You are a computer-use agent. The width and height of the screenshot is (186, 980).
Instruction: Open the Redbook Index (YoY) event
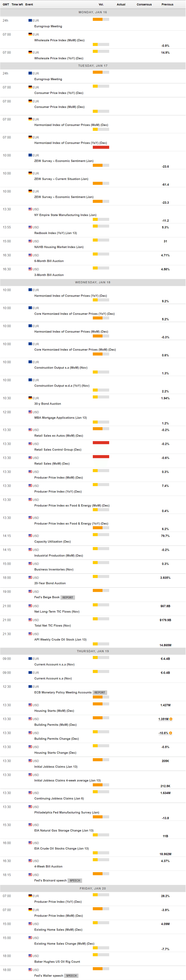[55, 233]
